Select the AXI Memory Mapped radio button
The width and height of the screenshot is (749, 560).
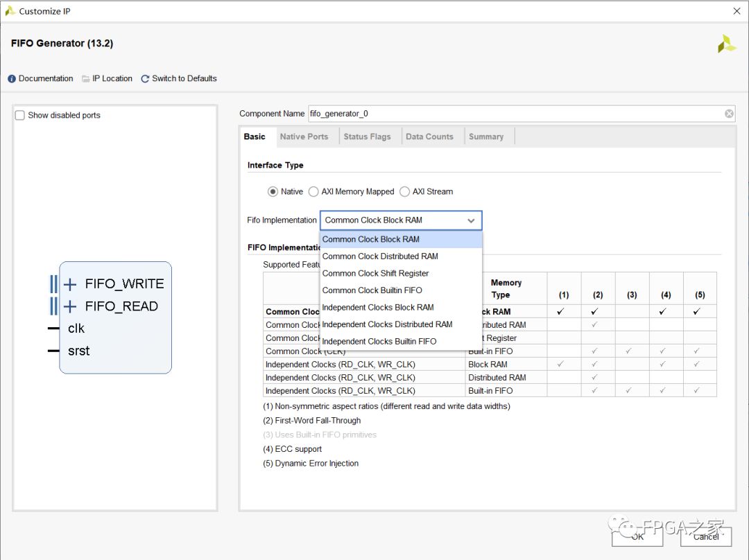(x=313, y=191)
